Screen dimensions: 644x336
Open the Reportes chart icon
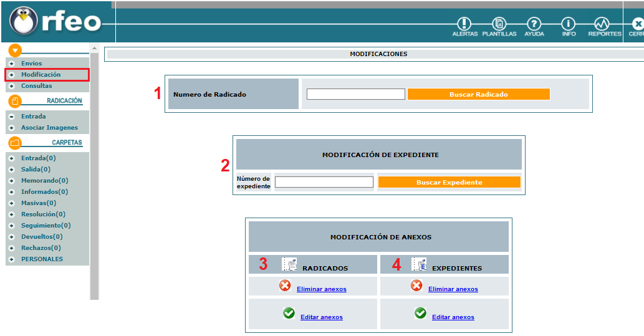603,25
